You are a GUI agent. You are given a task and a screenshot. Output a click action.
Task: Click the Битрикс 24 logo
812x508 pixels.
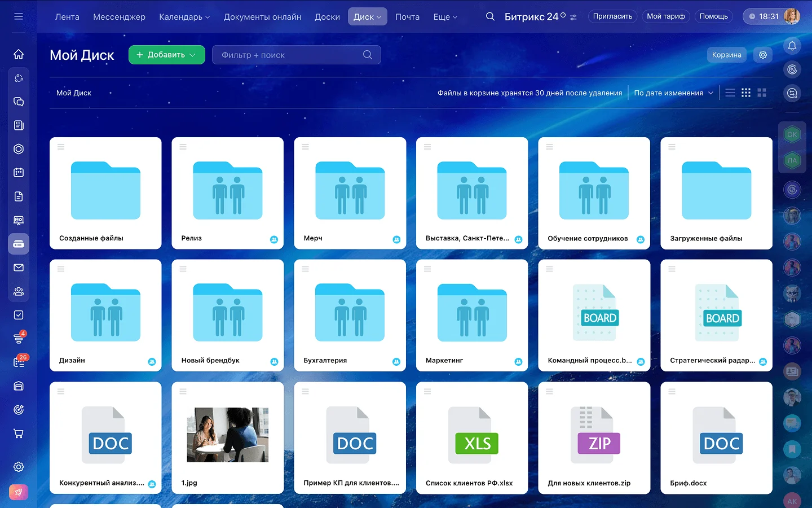(x=536, y=16)
